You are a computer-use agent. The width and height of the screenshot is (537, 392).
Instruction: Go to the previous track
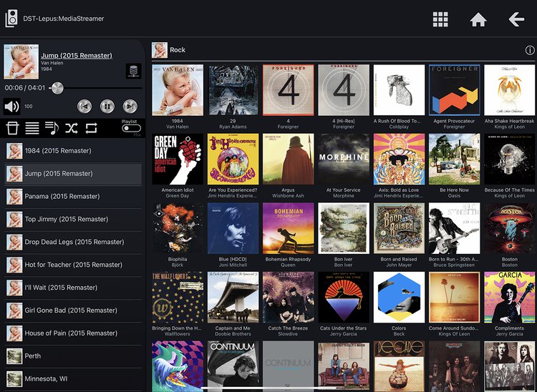tap(84, 107)
